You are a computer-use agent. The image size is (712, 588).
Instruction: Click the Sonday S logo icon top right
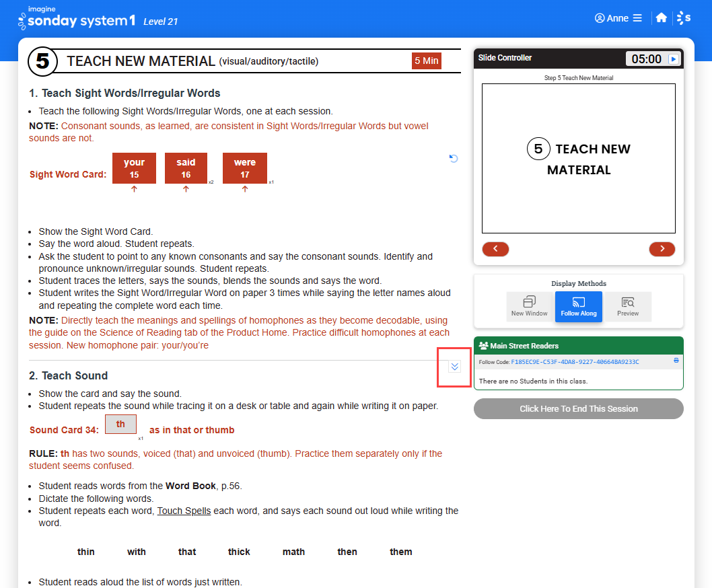(x=683, y=17)
